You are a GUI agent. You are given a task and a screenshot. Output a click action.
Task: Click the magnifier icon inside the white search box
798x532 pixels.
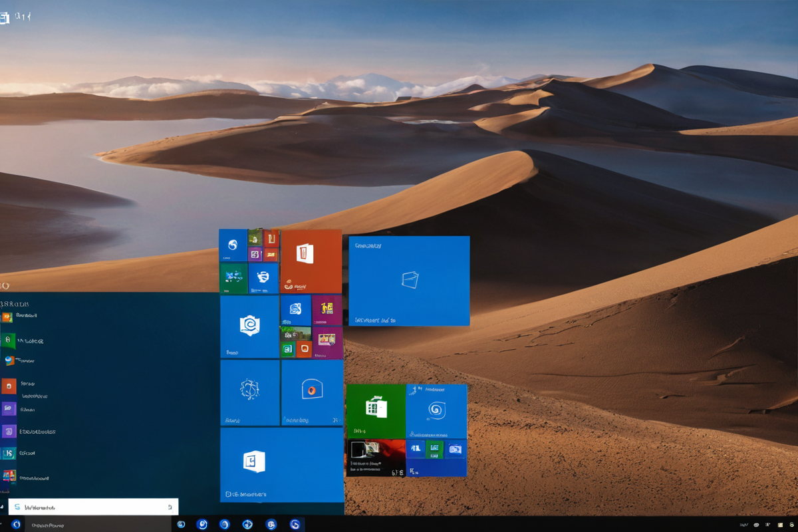coord(170,507)
